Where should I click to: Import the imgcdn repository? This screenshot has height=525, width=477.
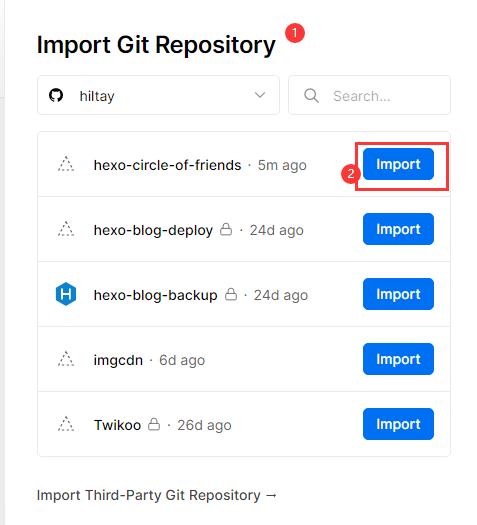pyautogui.click(x=398, y=359)
